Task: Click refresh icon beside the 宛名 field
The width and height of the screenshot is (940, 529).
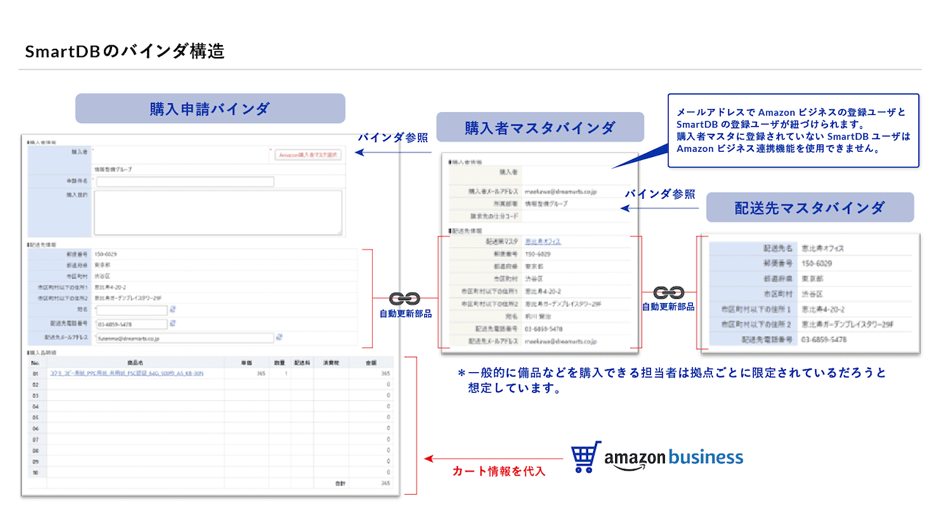Action: (173, 309)
